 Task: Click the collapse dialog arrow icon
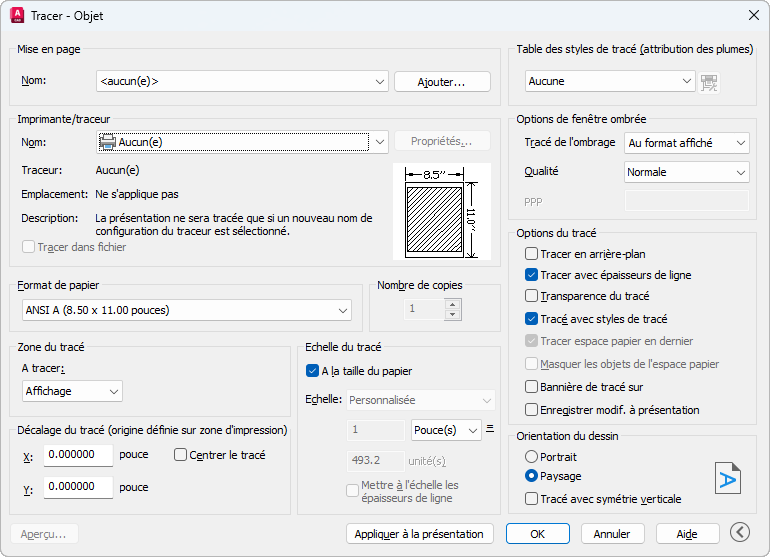click(x=740, y=533)
